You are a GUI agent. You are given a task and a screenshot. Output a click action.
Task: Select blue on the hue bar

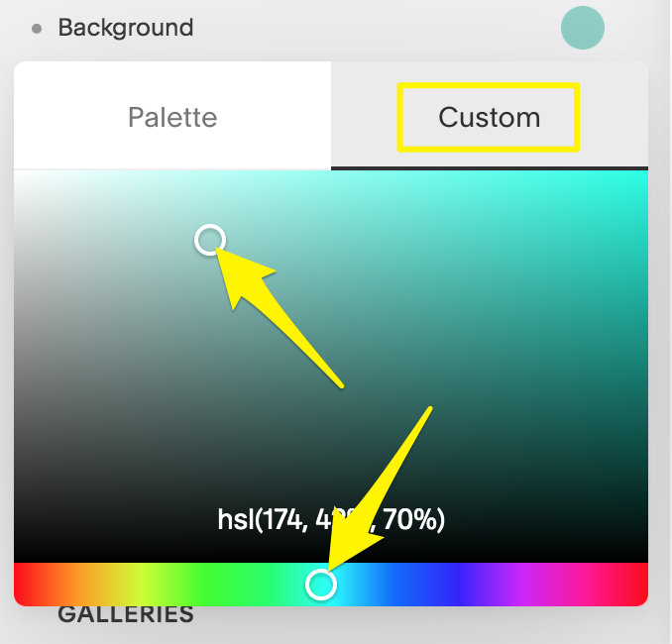click(x=436, y=585)
